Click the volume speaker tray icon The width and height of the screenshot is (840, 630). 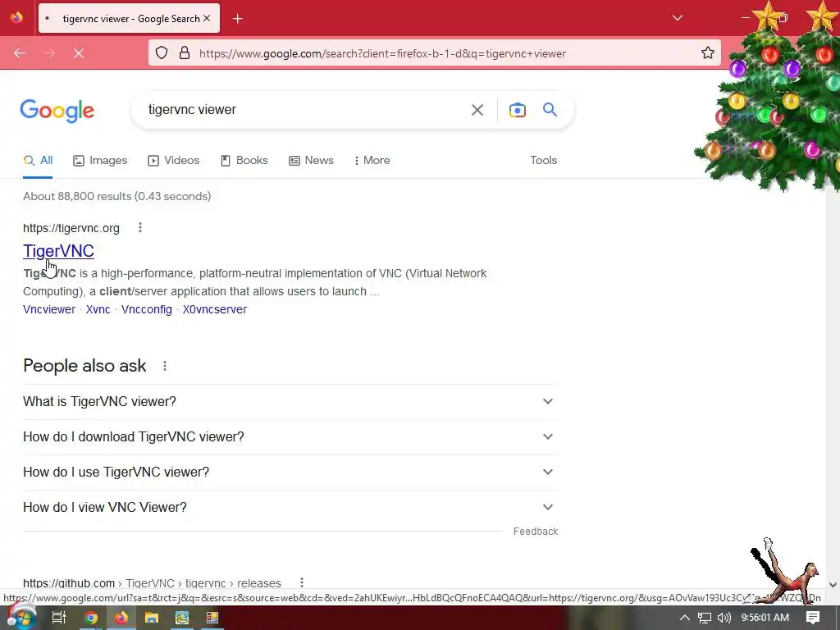coord(724,618)
